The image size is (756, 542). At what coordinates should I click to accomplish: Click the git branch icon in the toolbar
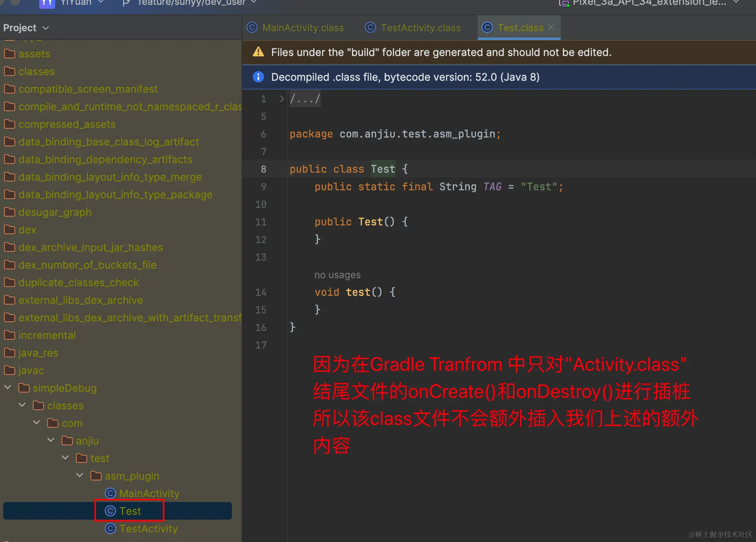click(126, 3)
